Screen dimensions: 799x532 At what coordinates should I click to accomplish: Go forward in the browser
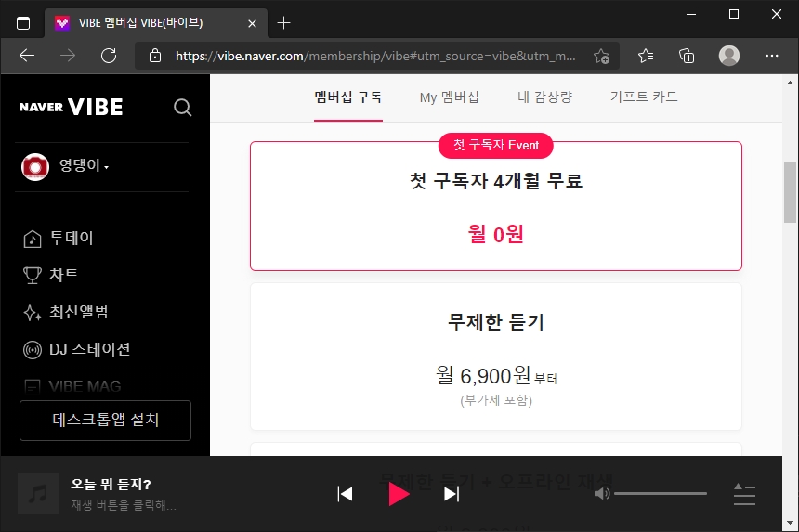click(67, 56)
